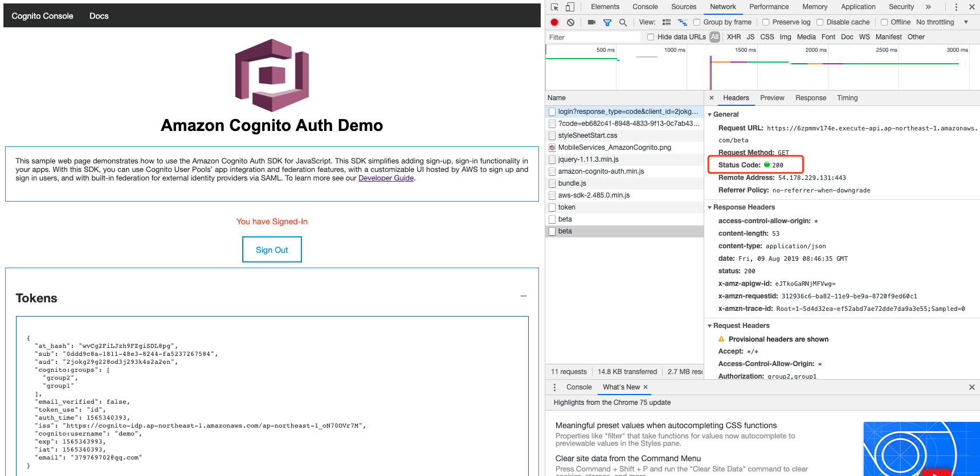This screenshot has width=980, height=476.
Task: Open the Docs navigation link
Action: 99,16
